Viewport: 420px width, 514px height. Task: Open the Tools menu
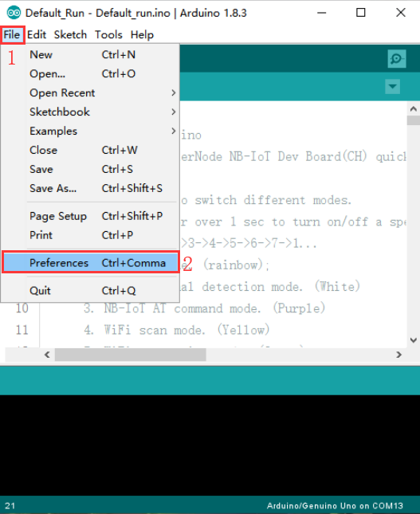tap(108, 35)
